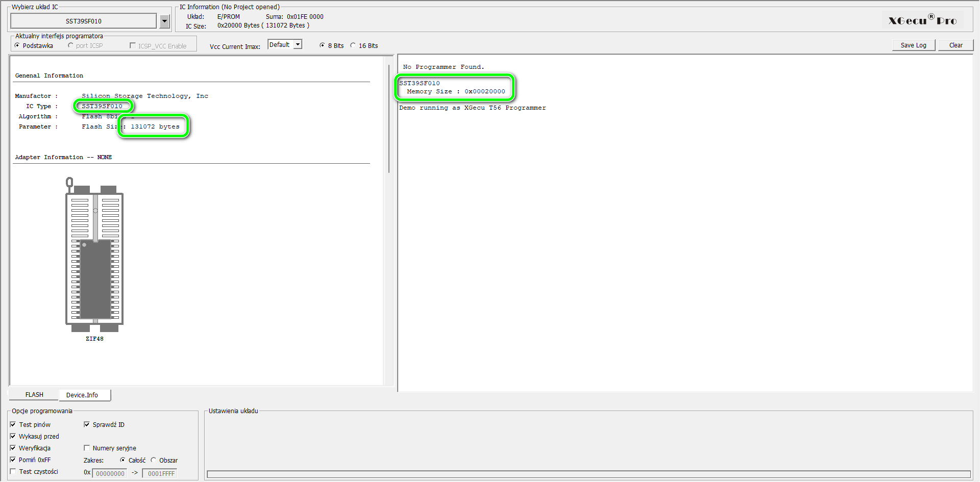Click the XGecu Pro logo
The height and width of the screenshot is (482, 980).
922,20
